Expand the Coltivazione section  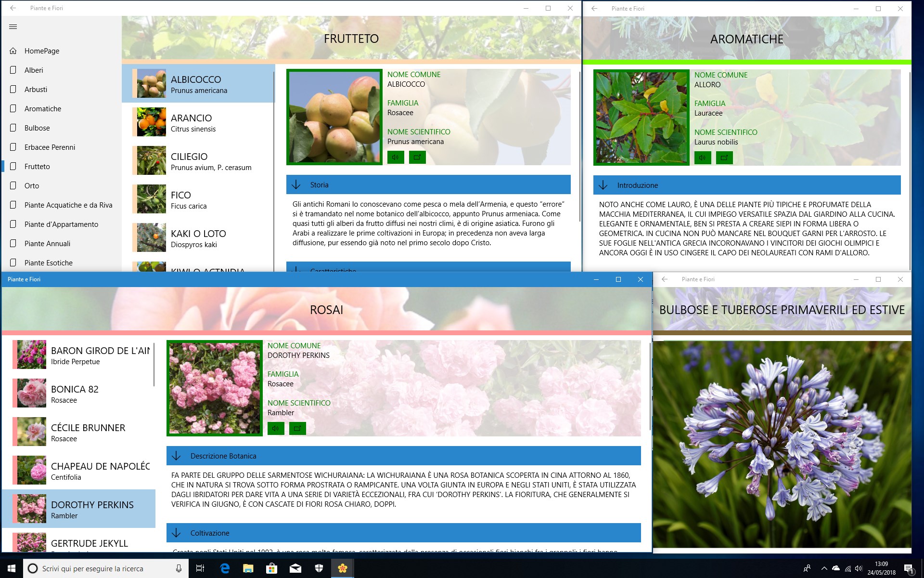coord(177,533)
